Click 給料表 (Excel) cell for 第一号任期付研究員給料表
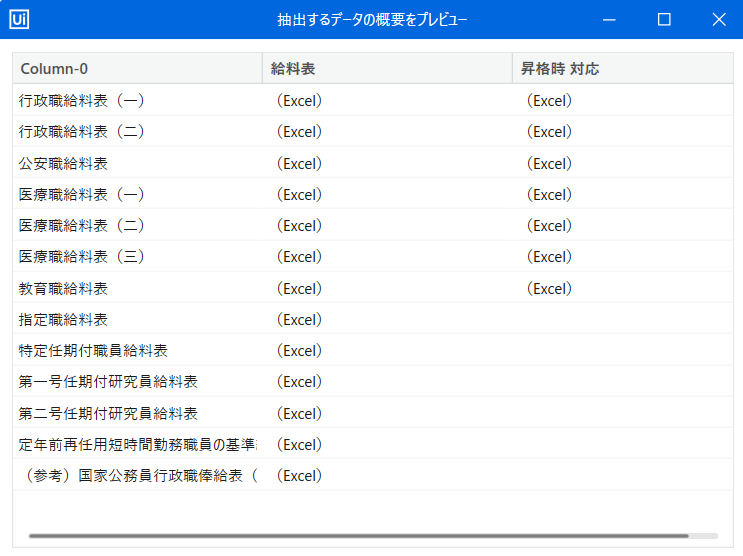This screenshot has width=743, height=556. [x=387, y=382]
